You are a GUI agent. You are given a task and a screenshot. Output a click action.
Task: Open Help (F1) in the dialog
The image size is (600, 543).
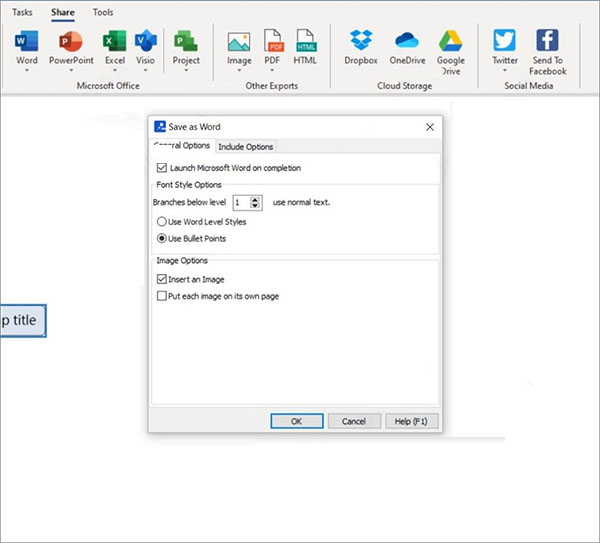[411, 421]
